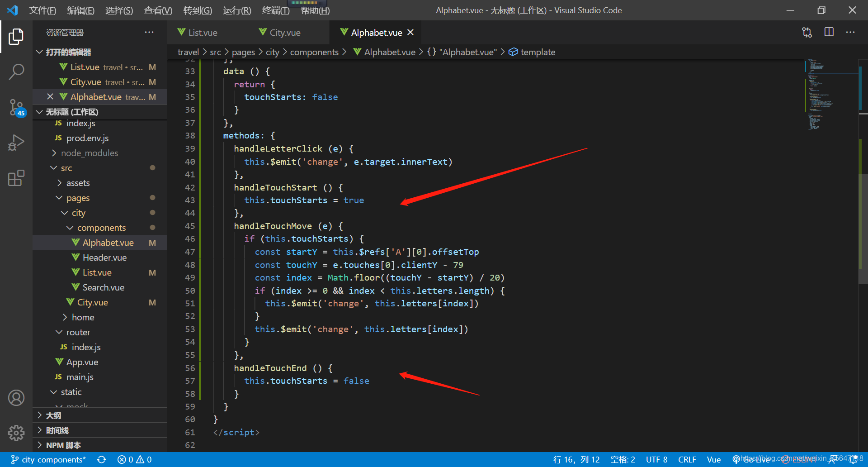Open the Search view in activity bar
Image resolution: width=868 pixels, height=467 pixels.
tap(16, 71)
